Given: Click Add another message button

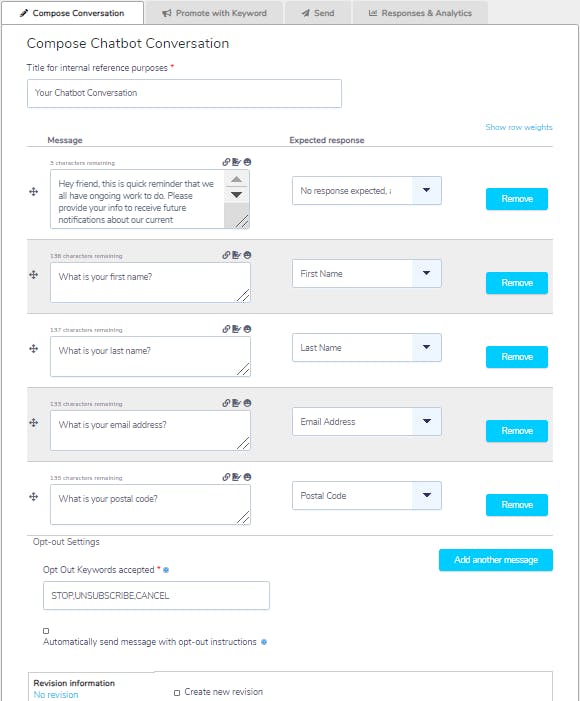Looking at the screenshot, I should [496, 560].
